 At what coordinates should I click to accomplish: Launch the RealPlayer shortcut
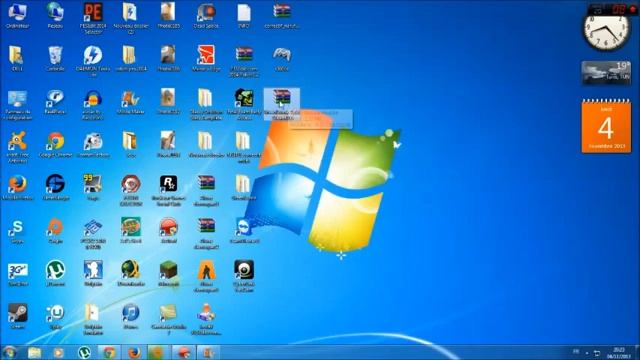(55, 102)
